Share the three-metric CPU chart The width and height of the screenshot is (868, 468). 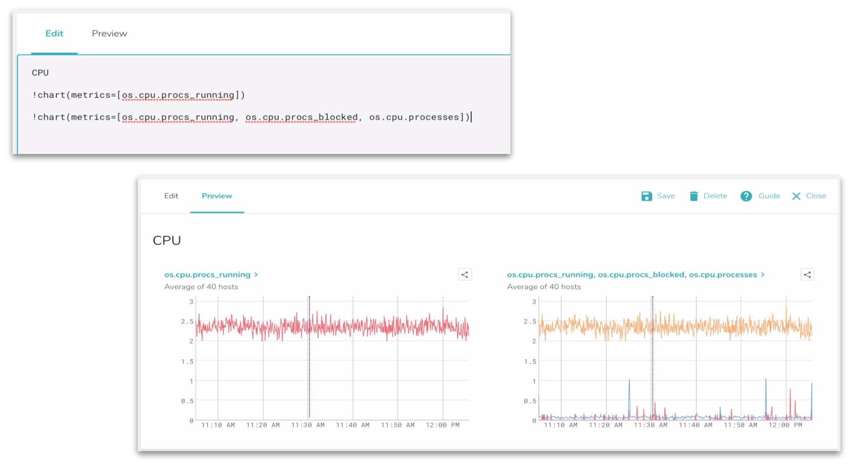(807, 275)
